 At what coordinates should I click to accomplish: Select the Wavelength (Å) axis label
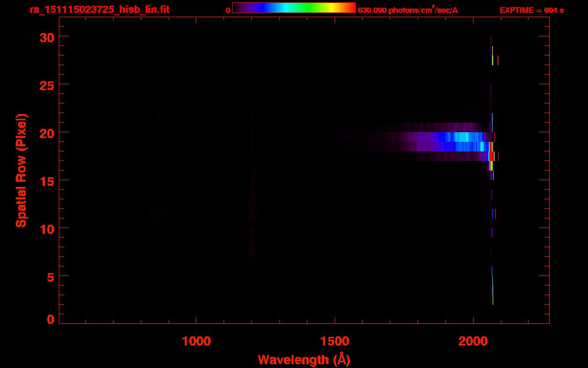(x=304, y=359)
